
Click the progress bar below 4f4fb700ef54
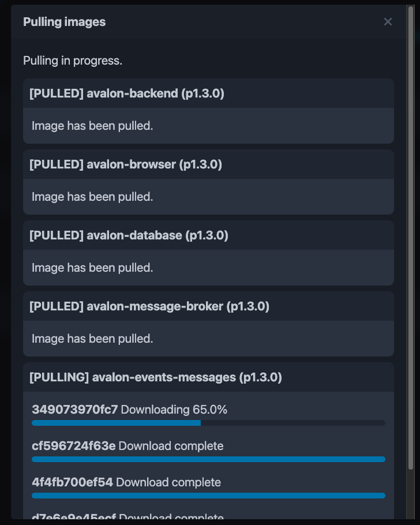tap(208, 496)
